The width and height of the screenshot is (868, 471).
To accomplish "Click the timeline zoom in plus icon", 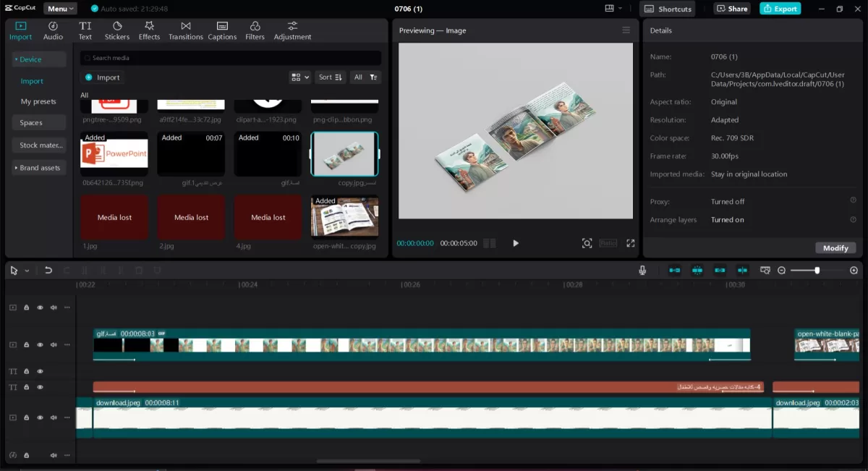I will pos(854,270).
